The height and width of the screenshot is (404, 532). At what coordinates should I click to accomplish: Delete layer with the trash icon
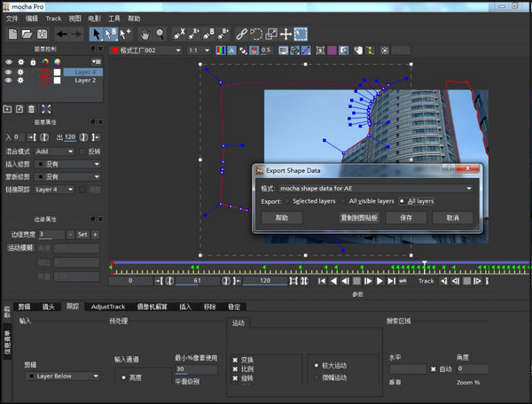[33, 109]
